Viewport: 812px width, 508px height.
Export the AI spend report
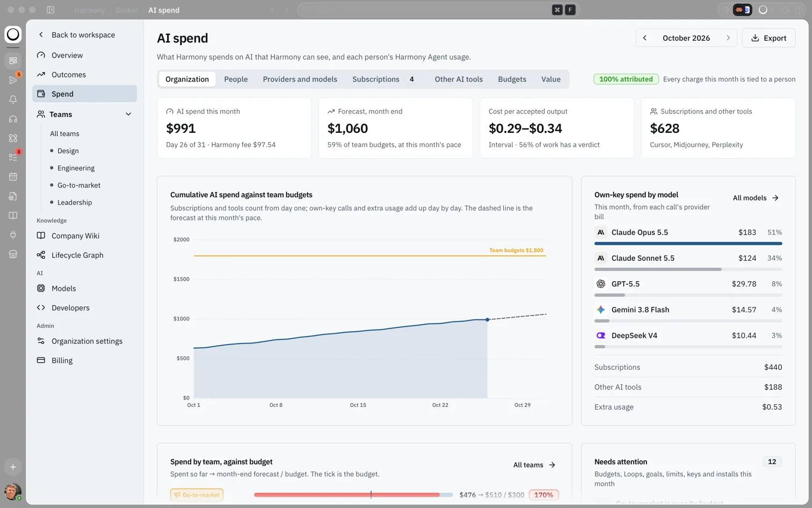pos(769,38)
